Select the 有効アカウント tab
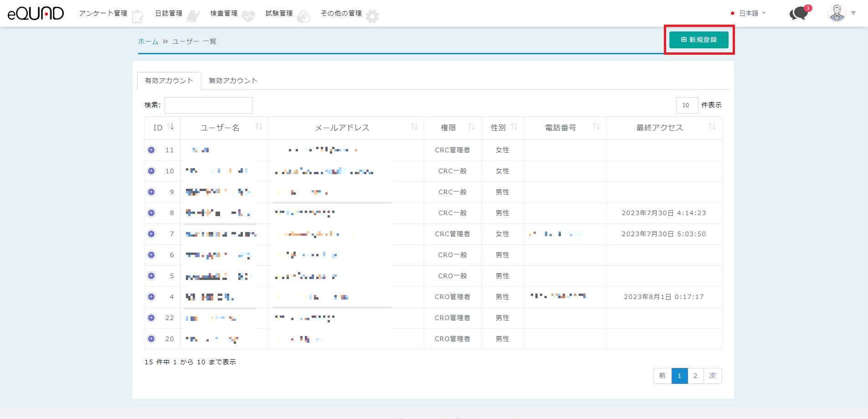This screenshot has width=868, height=419. click(169, 81)
